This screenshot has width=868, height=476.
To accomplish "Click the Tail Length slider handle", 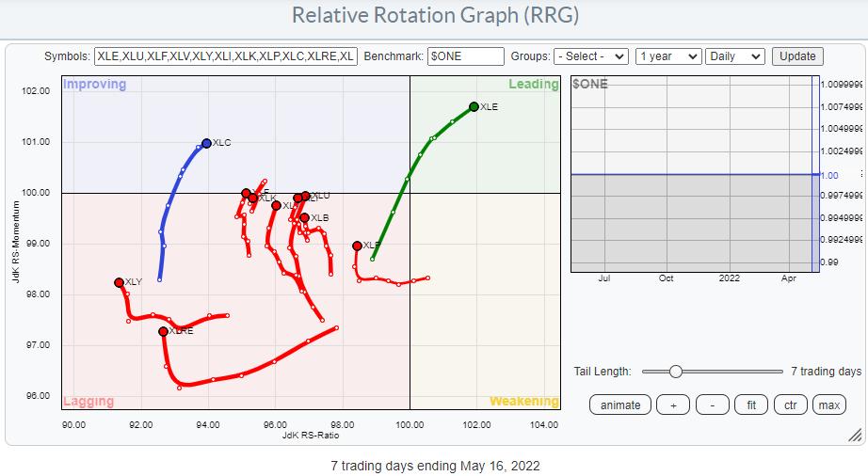I will 675,372.
